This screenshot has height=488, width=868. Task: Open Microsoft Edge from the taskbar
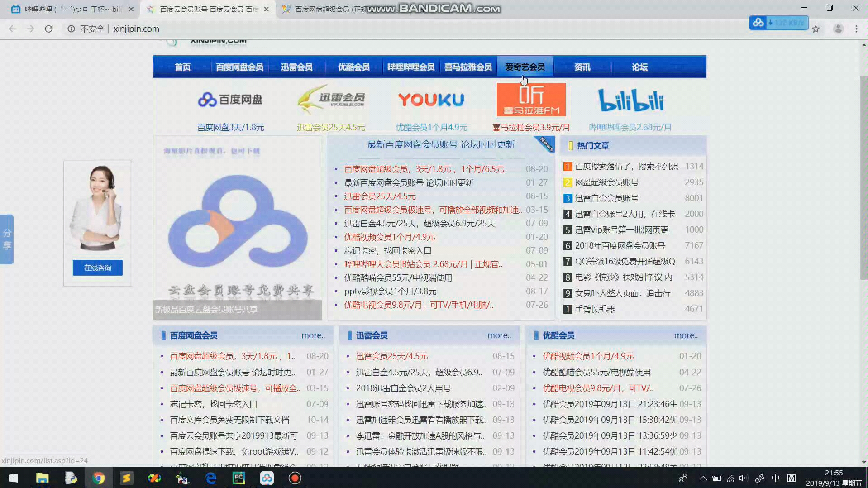coord(210,478)
